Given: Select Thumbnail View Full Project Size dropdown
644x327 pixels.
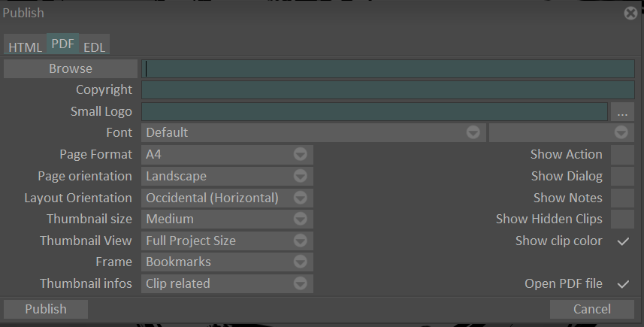Looking at the screenshot, I should point(227,241).
